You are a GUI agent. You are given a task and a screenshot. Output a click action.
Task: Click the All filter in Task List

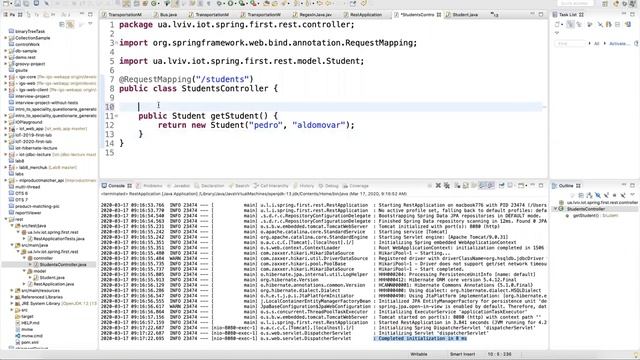[x=596, y=43]
